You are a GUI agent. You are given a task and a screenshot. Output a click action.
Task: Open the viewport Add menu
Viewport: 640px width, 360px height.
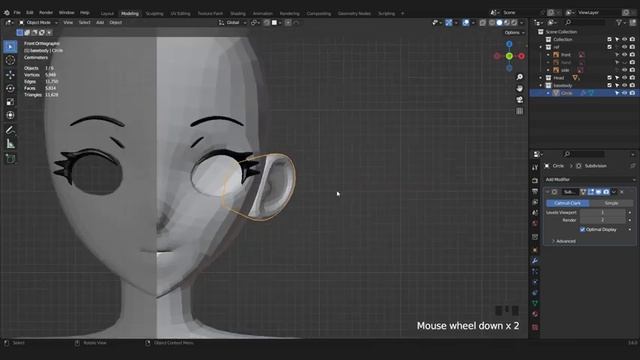100,22
